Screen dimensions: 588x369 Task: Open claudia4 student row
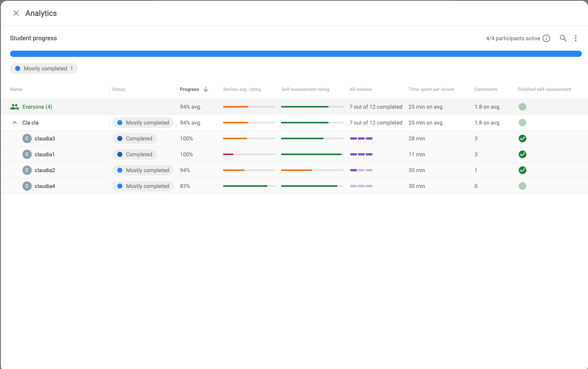point(294,186)
